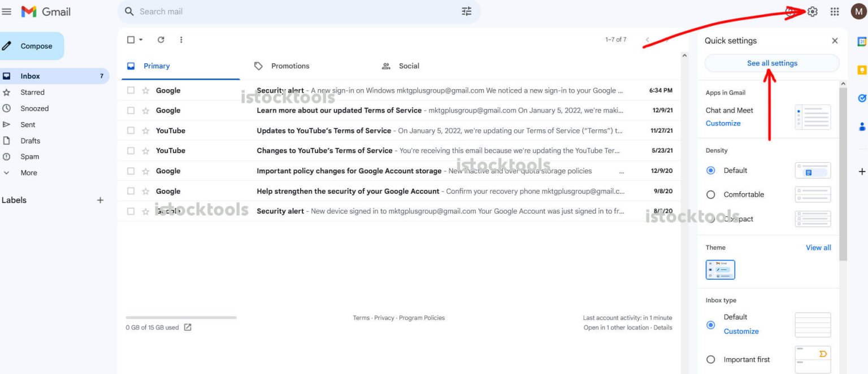Switch to the Promotions tab
This screenshot has height=374, width=868.
pyautogui.click(x=290, y=66)
